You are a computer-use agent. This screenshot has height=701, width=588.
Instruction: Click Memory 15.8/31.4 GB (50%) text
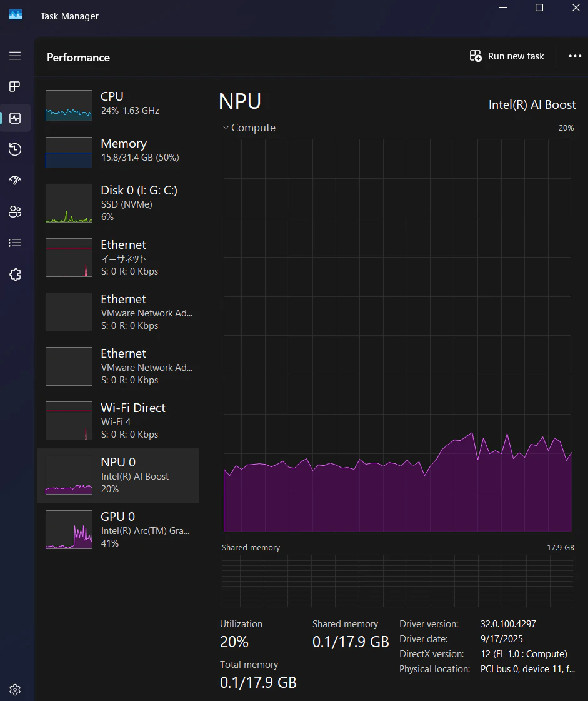[140, 158]
